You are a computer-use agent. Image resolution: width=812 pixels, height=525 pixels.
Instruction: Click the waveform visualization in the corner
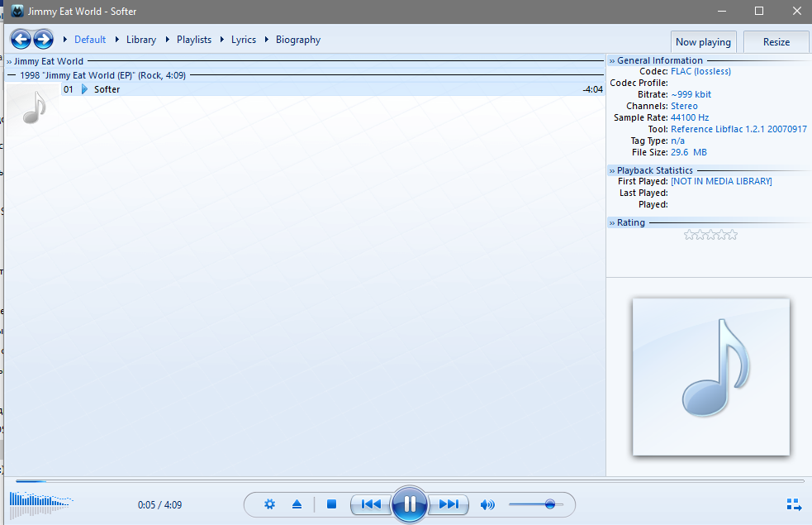click(41, 504)
